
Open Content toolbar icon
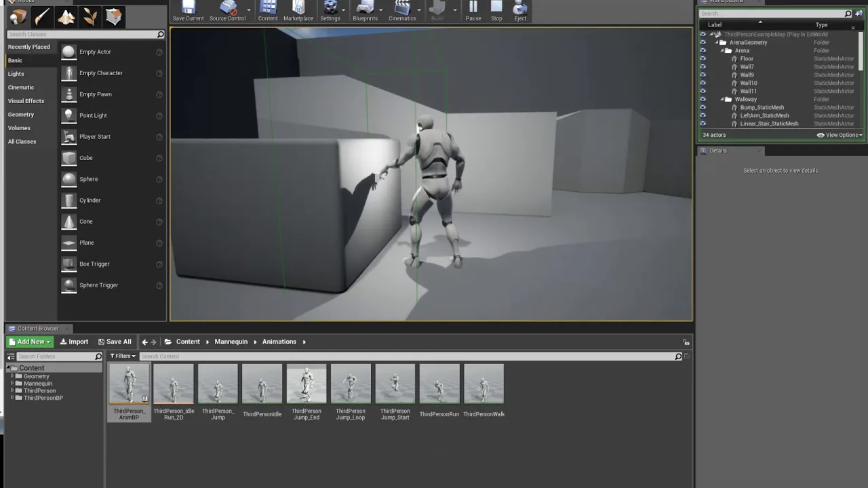[x=268, y=12]
